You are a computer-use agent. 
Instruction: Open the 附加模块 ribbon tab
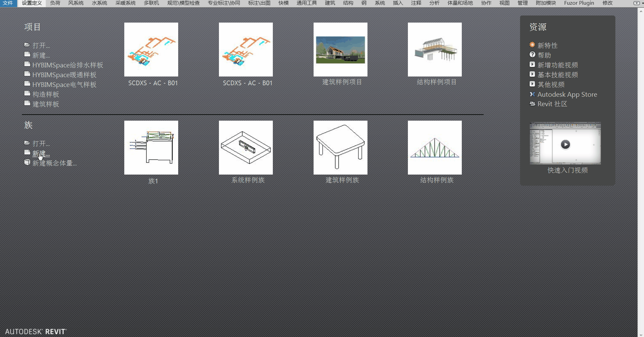tap(546, 3)
